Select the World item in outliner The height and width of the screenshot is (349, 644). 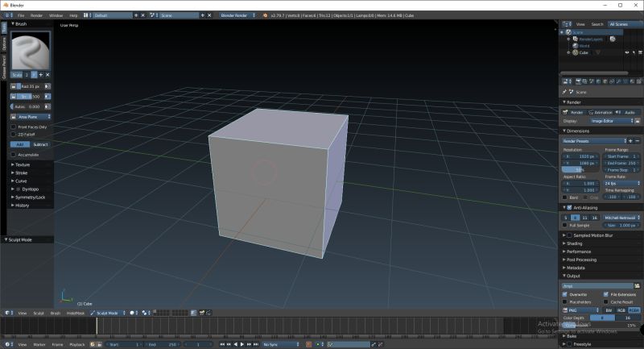[x=584, y=46]
